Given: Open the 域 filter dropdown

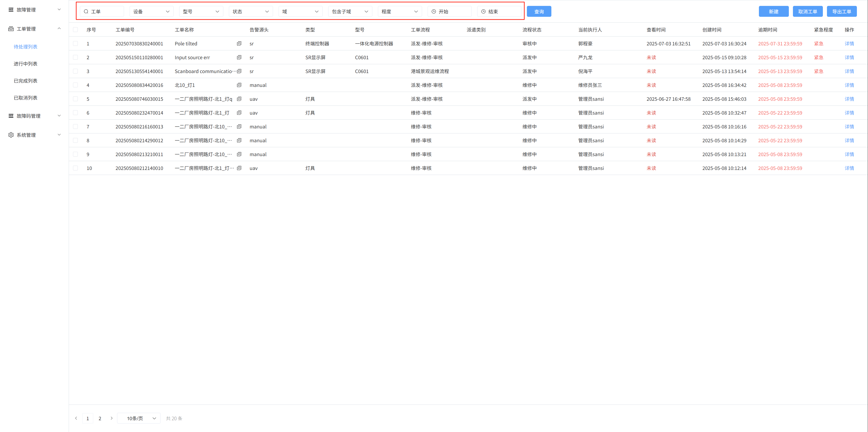Looking at the screenshot, I should [x=301, y=11].
